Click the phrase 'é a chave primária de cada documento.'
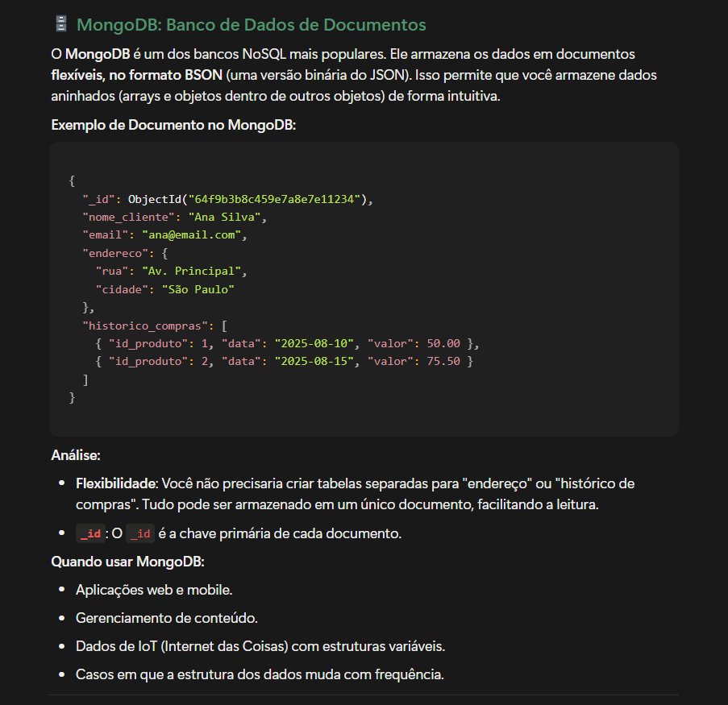The width and height of the screenshot is (728, 705). tap(280, 533)
